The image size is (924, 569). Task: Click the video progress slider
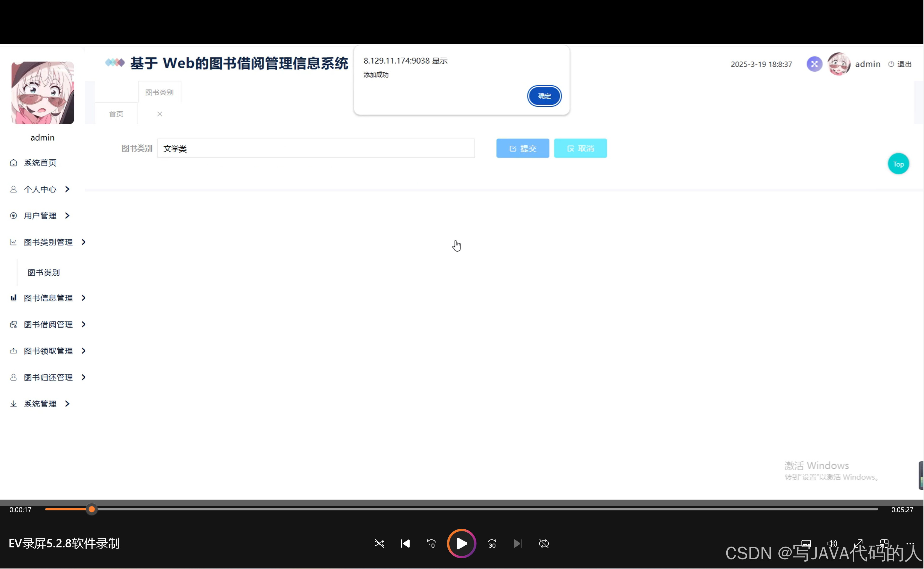[91, 509]
